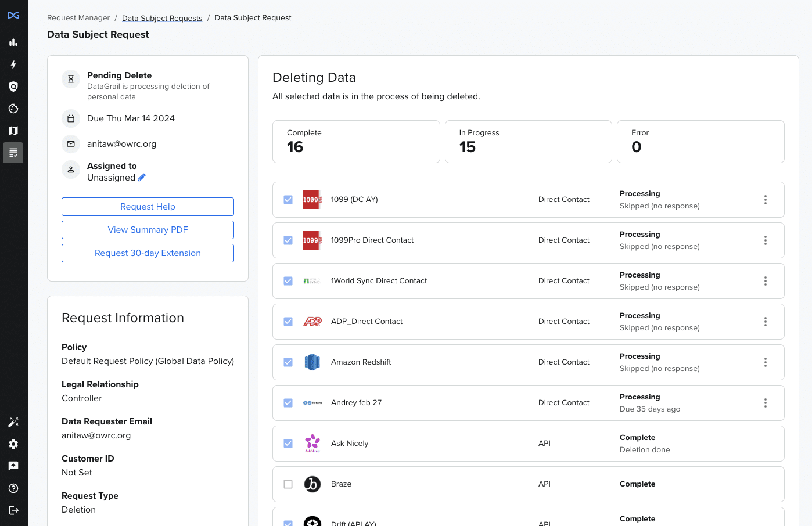Toggle the Amazon Redshift checkbox
The width and height of the screenshot is (812, 526).
tap(288, 362)
